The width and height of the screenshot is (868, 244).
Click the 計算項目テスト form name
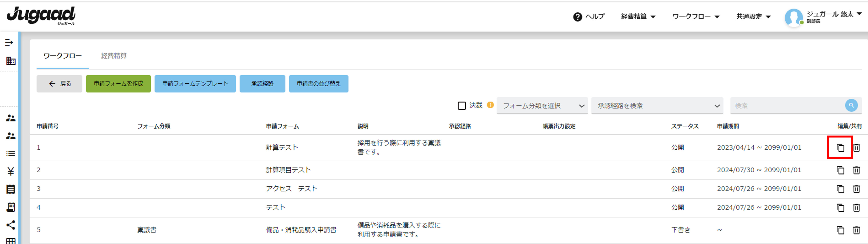288,170
